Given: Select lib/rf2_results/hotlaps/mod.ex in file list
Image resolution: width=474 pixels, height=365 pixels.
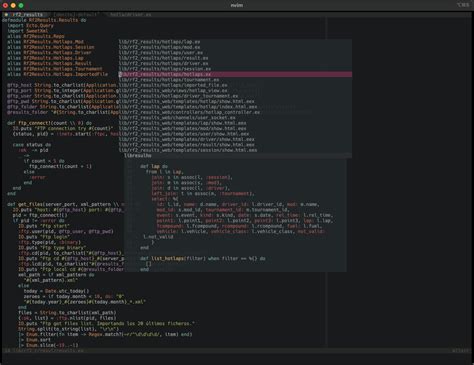Looking at the screenshot, I should (x=160, y=47).
